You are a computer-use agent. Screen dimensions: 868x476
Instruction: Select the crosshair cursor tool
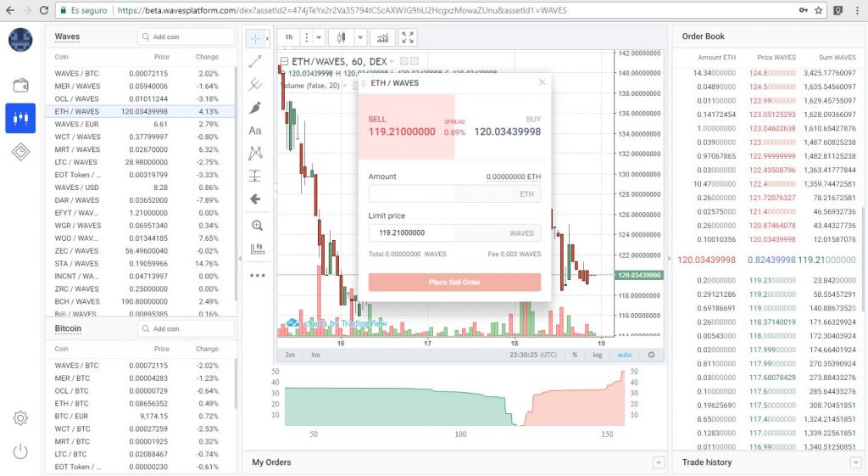[x=255, y=38]
